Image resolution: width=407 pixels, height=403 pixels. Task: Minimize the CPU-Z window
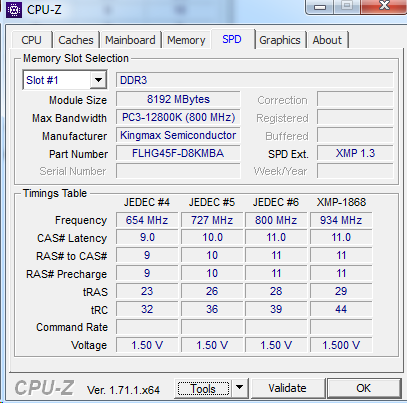click(320, 7)
